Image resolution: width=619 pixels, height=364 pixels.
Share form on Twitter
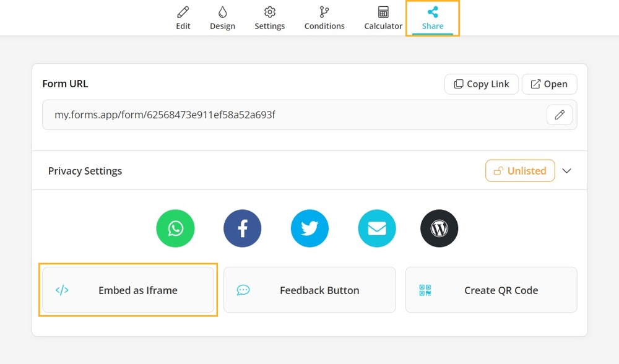(309, 228)
